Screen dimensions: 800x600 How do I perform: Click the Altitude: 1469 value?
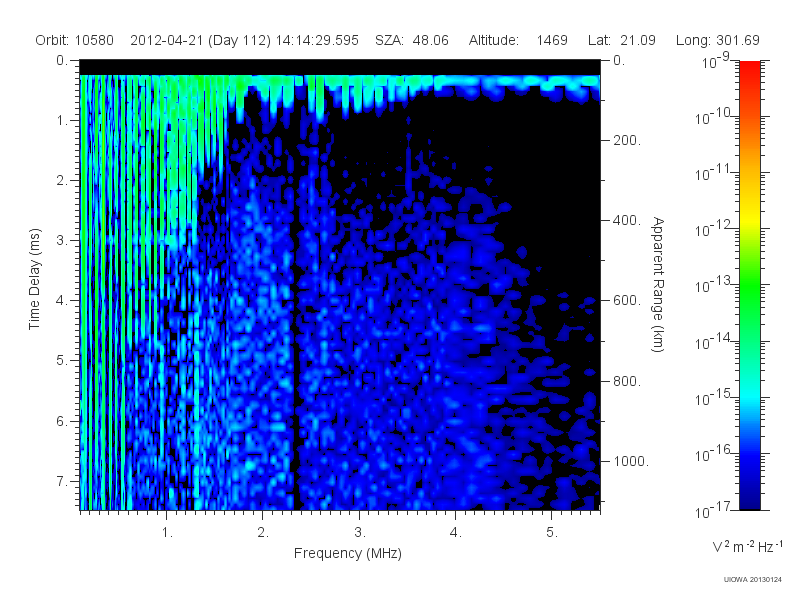(518, 40)
